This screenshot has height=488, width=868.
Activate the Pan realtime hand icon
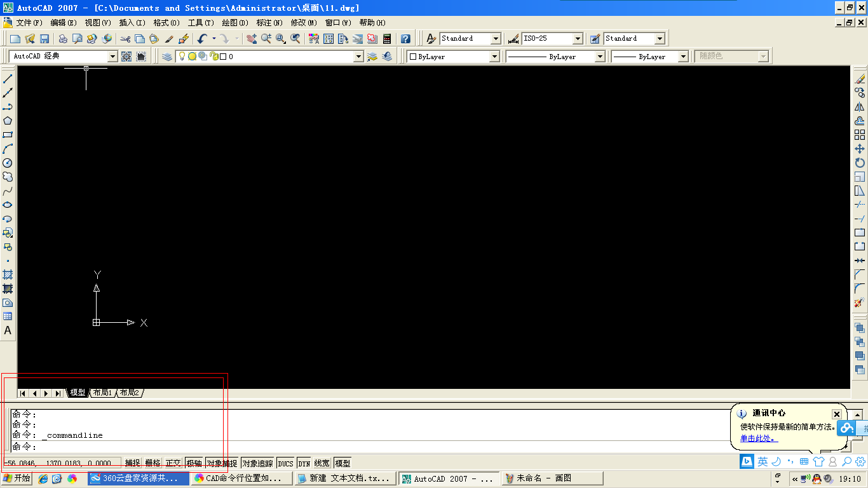[x=252, y=39]
